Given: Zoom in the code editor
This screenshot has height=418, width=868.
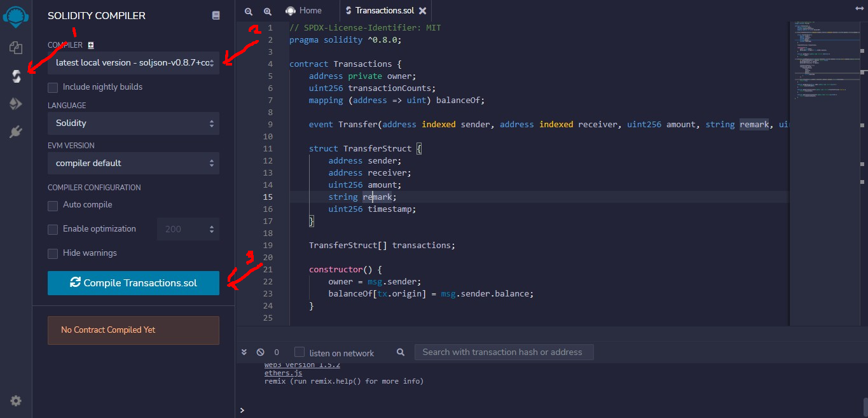Looking at the screenshot, I should [x=267, y=11].
